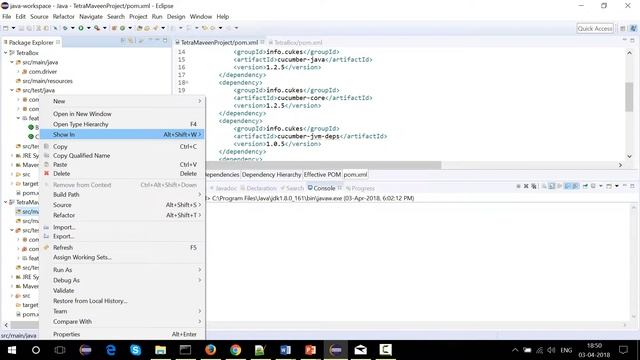Click the editor vertical scrollbar thumb
Viewport: 640px width, 360px height.
[629, 96]
